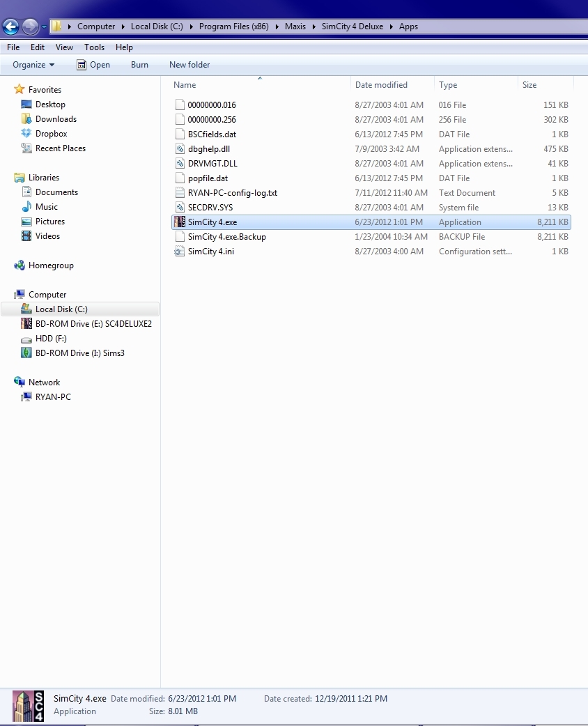The image size is (588, 726).
Task: Open the File menu
Action: click(x=13, y=47)
